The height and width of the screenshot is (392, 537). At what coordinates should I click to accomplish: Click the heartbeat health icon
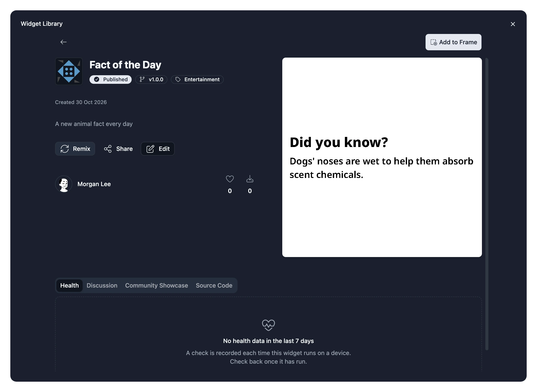pos(268,325)
